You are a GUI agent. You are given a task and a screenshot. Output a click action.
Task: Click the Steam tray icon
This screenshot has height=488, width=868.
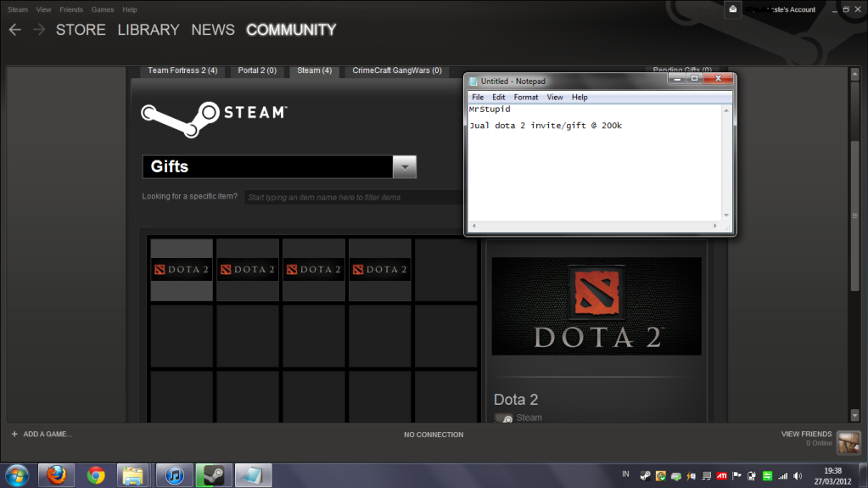pyautogui.click(x=646, y=476)
